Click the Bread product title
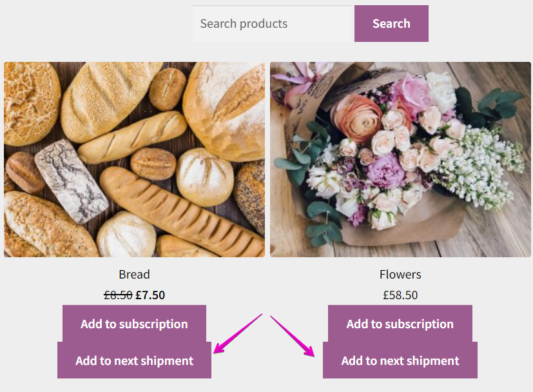The image size is (533, 392). (x=134, y=275)
